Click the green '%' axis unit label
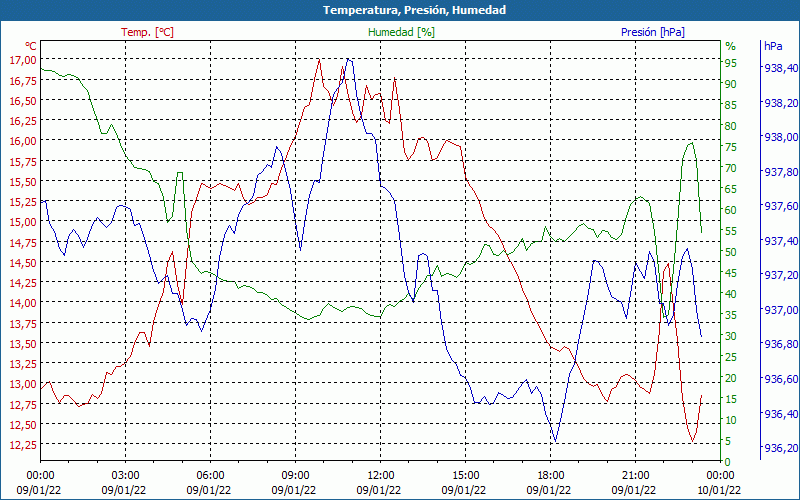The image size is (800, 500). [x=731, y=46]
